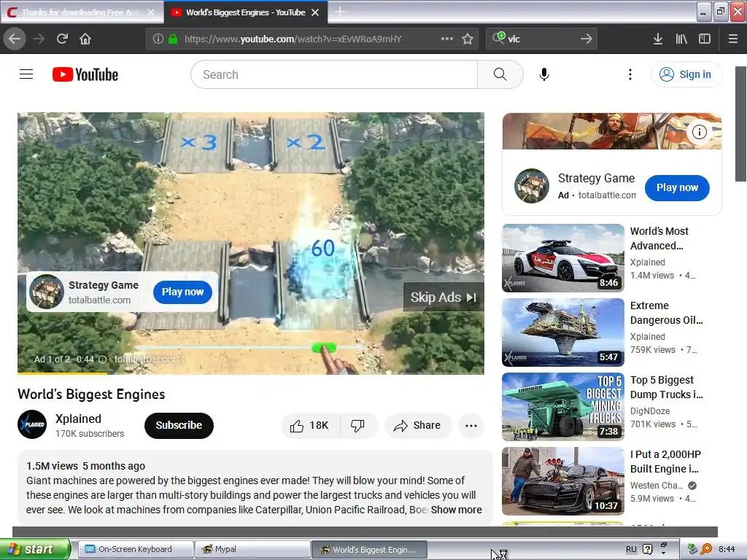Show site information icon in address bar

tap(158, 39)
